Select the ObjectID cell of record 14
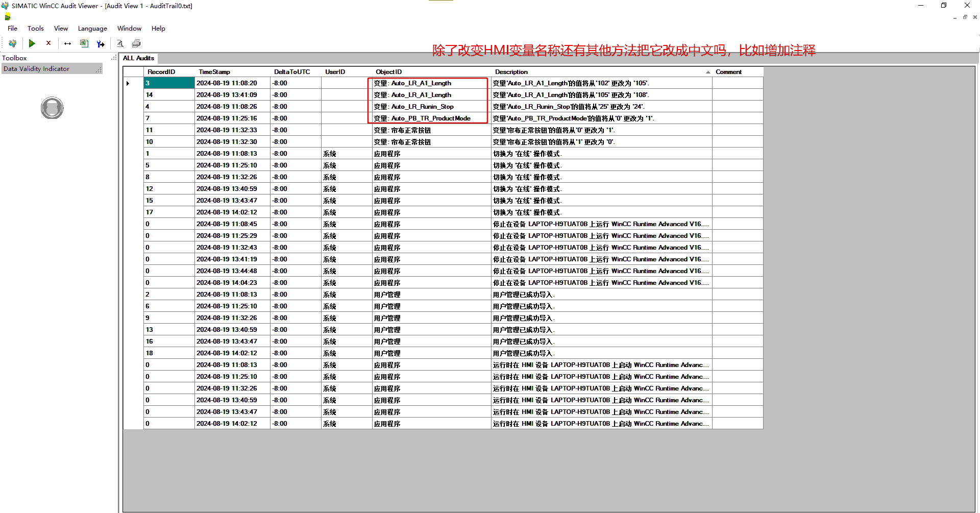This screenshot has width=980, height=513. pos(431,95)
